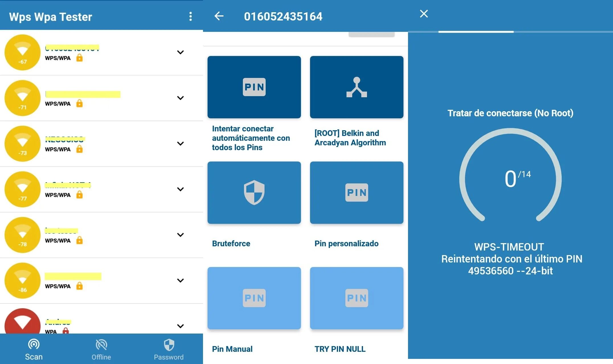Tap the TRY PIN NULL tile
Screen dimensions: 613x364
pos(356,298)
